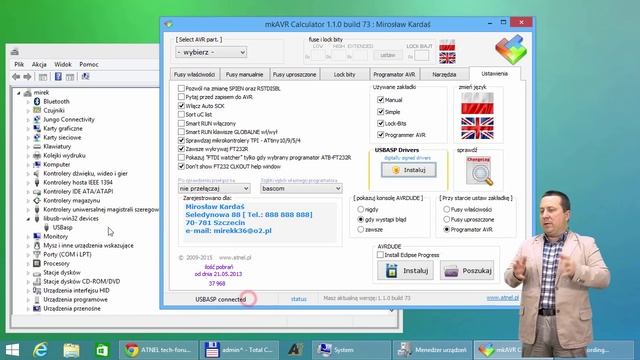
Task: Open Windows Start button
Action: point(12,350)
